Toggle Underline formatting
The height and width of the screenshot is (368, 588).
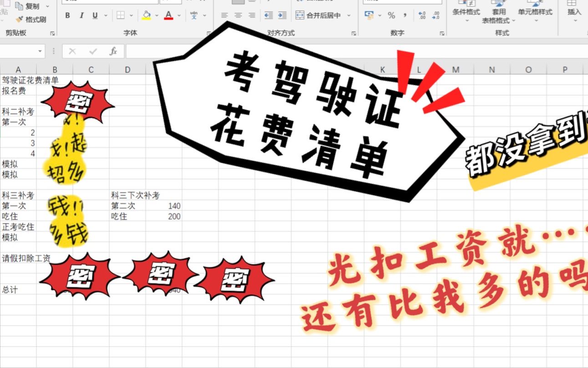point(95,16)
